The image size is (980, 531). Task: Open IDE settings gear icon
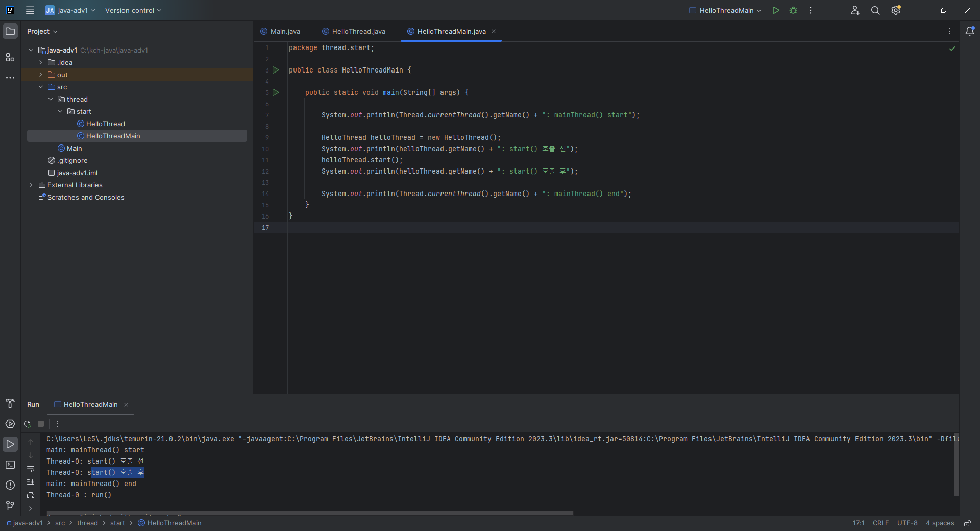pyautogui.click(x=896, y=10)
